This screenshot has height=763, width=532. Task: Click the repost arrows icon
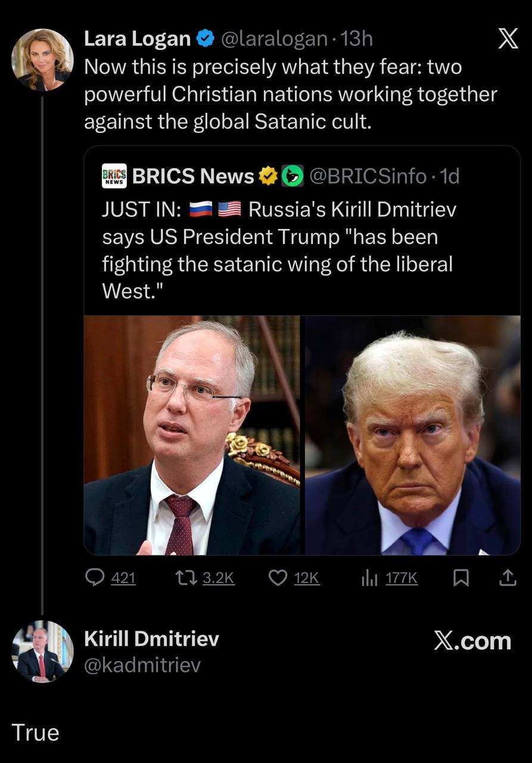[182, 578]
